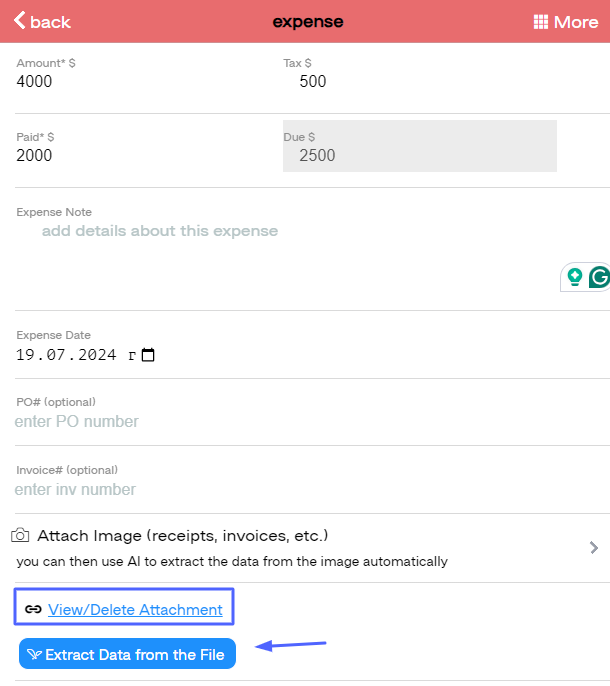
Task: Expand the Attach Image row chevron
Action: [594, 547]
